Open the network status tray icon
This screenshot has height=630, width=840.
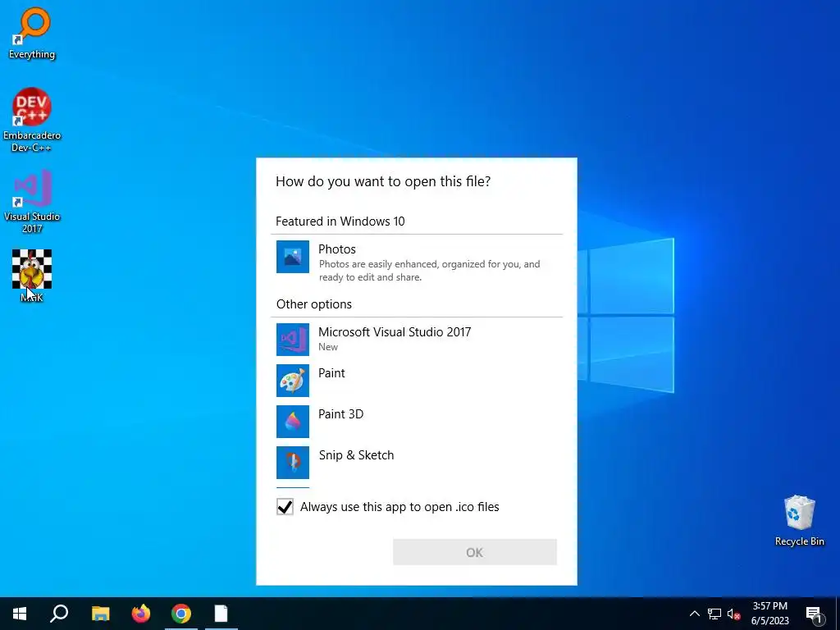tap(714, 614)
